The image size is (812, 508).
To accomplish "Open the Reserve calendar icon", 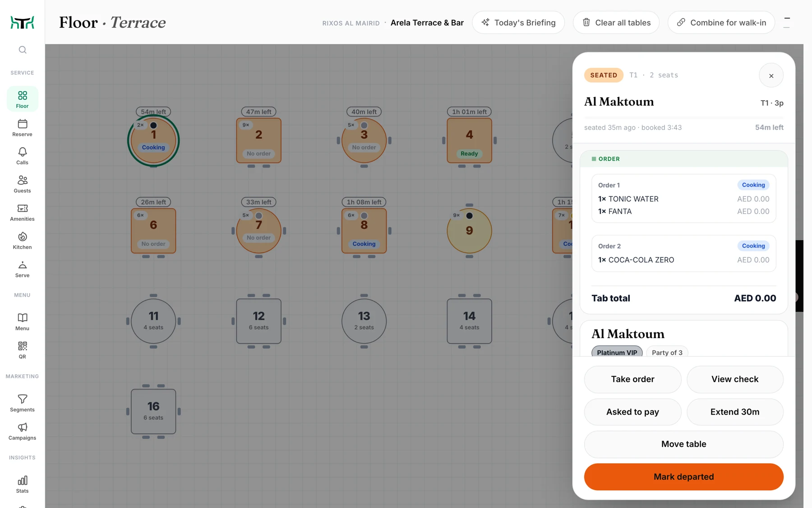I will click(22, 124).
